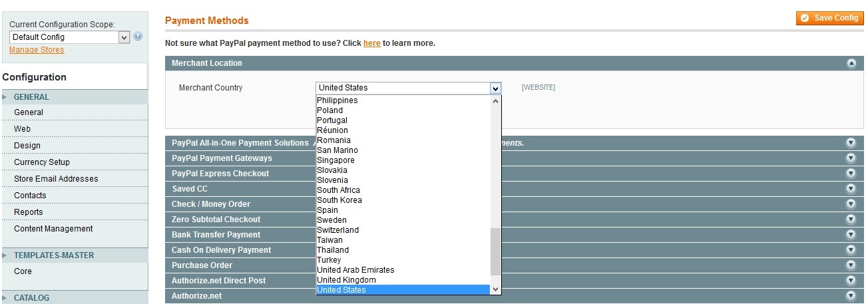Select Switzerland in country list

tap(403, 230)
